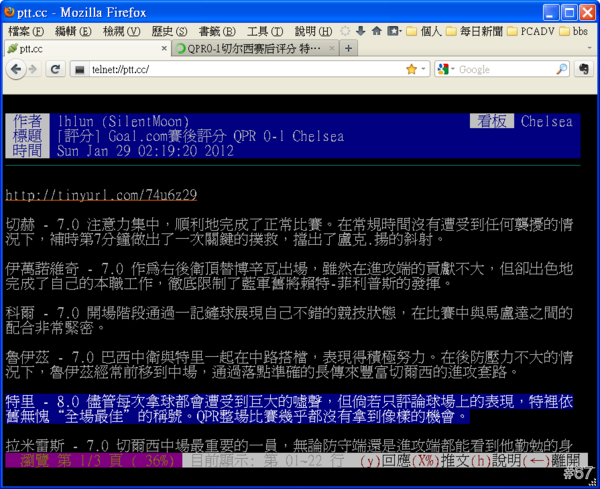This screenshot has height=489, width=600.
Task: Click the 作者 header label
Action: pyautogui.click(x=27, y=121)
